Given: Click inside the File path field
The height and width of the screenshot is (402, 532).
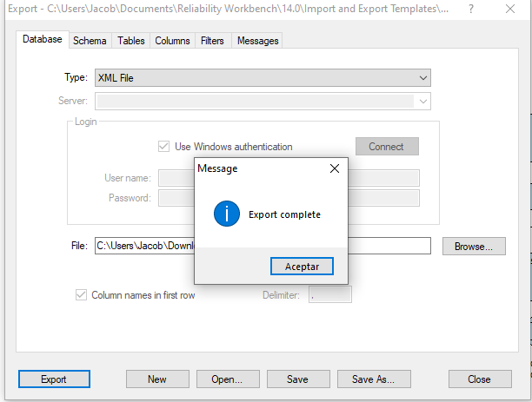Looking at the screenshot, I should [x=143, y=247].
